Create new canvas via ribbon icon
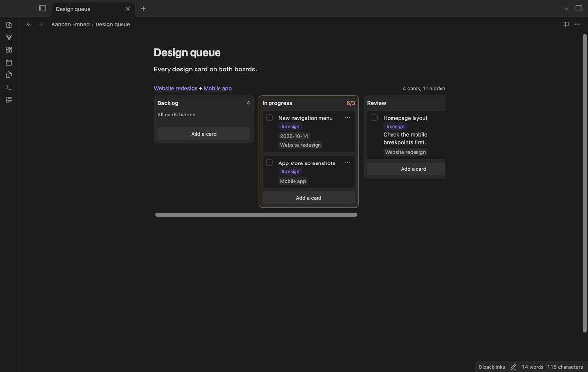 coord(9,50)
